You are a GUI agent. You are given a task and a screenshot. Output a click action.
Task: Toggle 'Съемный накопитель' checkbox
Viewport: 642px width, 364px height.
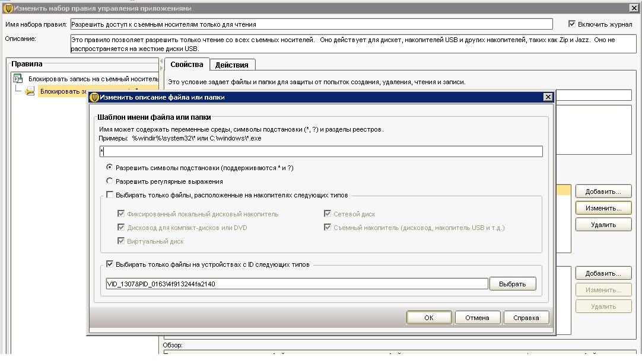[x=328, y=228]
